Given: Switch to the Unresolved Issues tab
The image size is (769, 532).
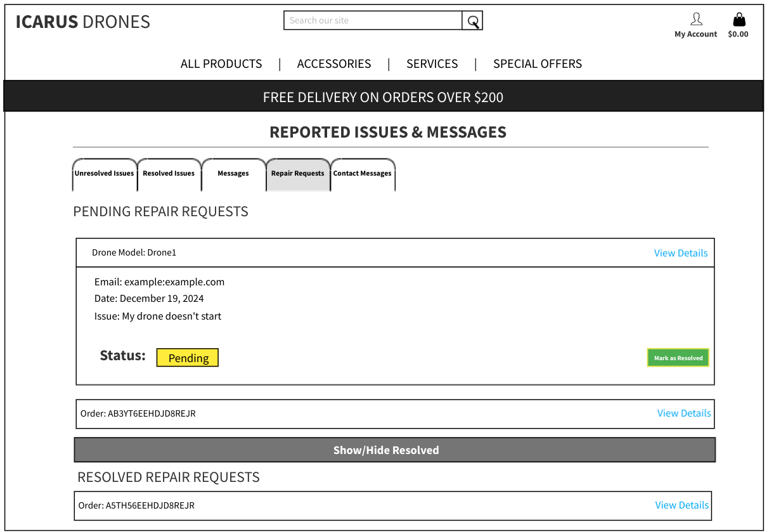Looking at the screenshot, I should click(x=105, y=174).
